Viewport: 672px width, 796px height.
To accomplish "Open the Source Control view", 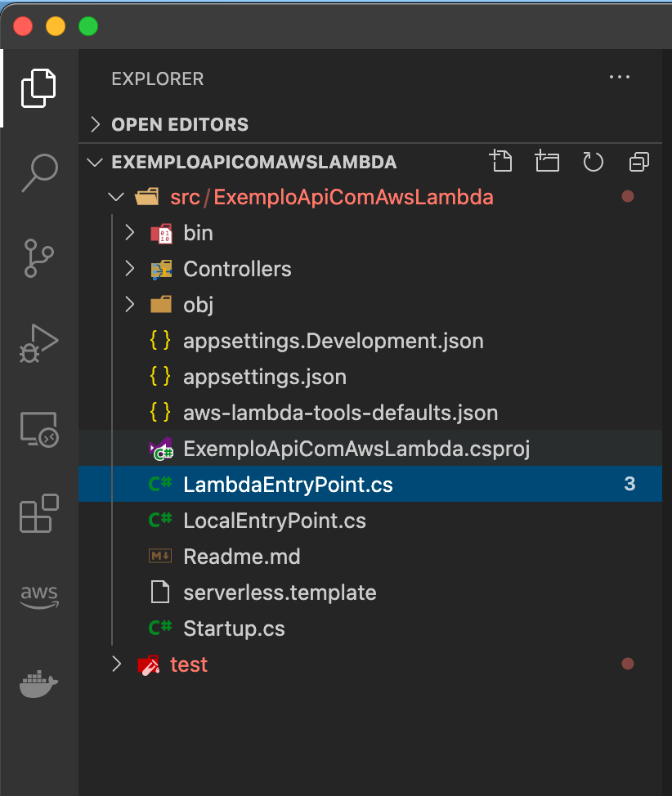I will [x=38, y=257].
